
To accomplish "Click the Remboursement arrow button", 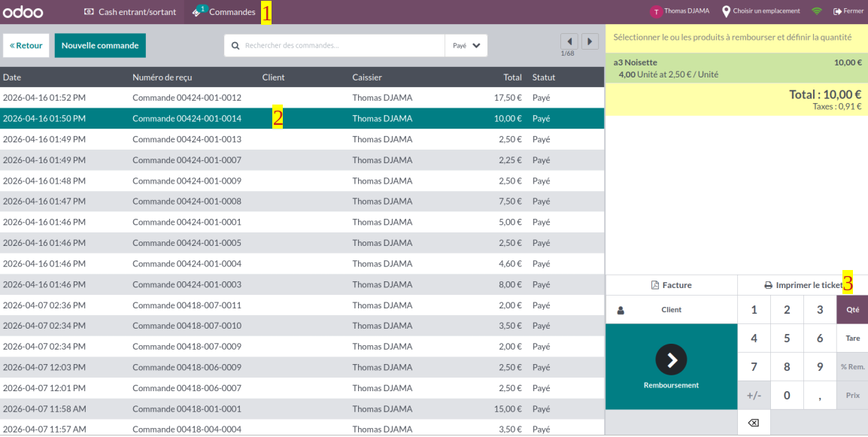I will 671,360.
